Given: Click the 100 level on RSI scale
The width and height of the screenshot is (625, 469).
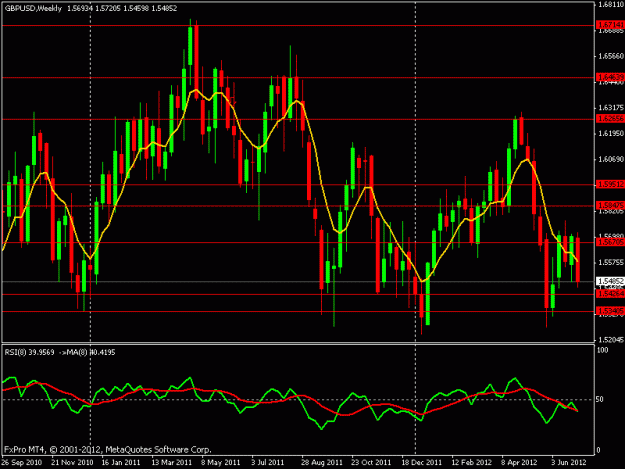Looking at the screenshot, I should tap(603, 350).
